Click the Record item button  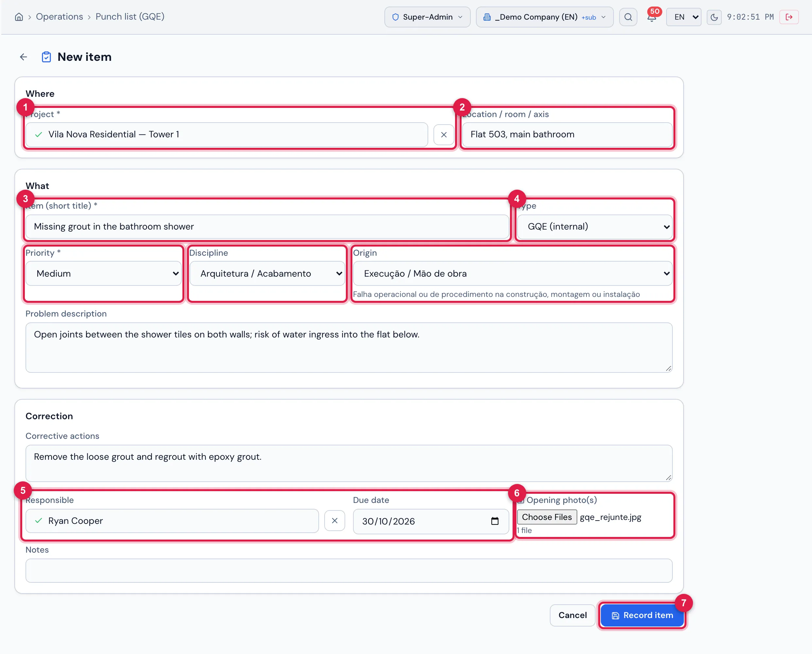pyautogui.click(x=642, y=615)
